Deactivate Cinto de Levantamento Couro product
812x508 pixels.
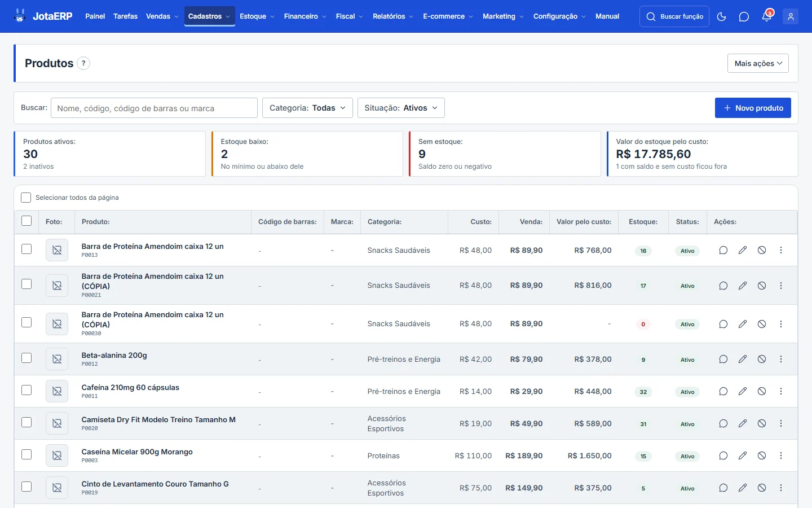tap(762, 488)
